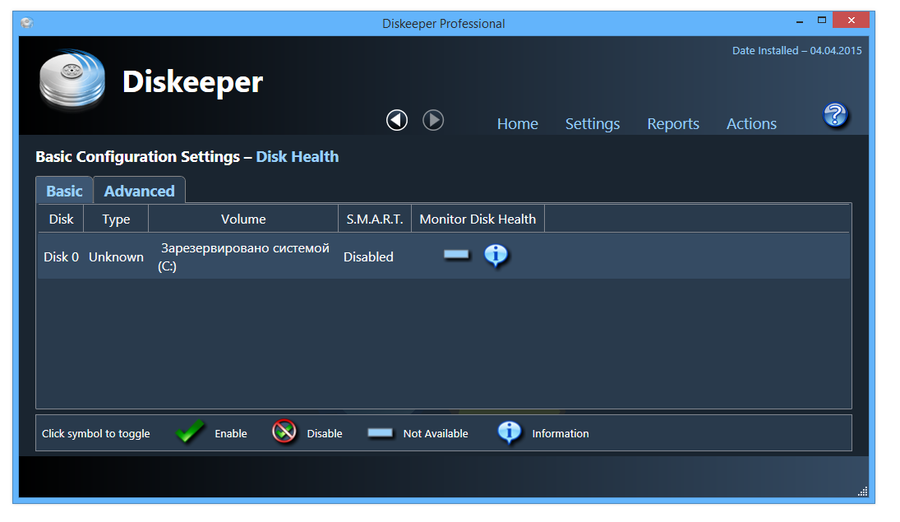Minimize the Diskeeper Professional window
Viewport: 900px width, 522px height.
click(x=800, y=21)
